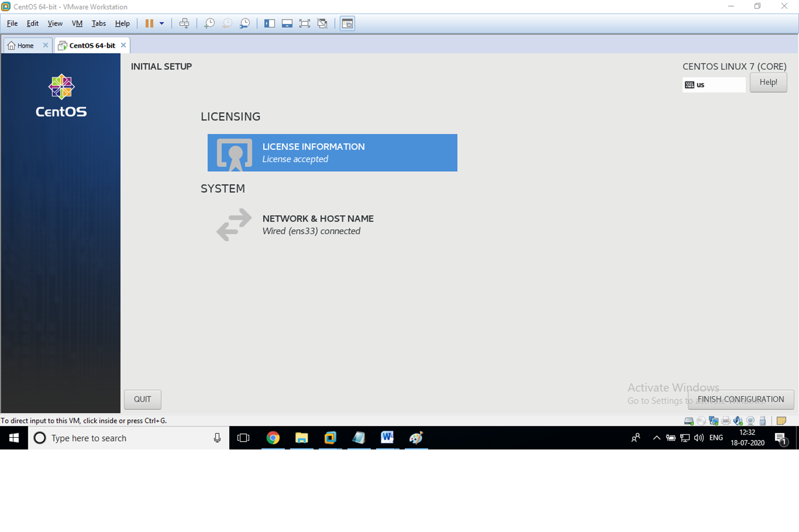
Task: Click the CD/DVD device icon in status bar
Action: [x=701, y=420]
